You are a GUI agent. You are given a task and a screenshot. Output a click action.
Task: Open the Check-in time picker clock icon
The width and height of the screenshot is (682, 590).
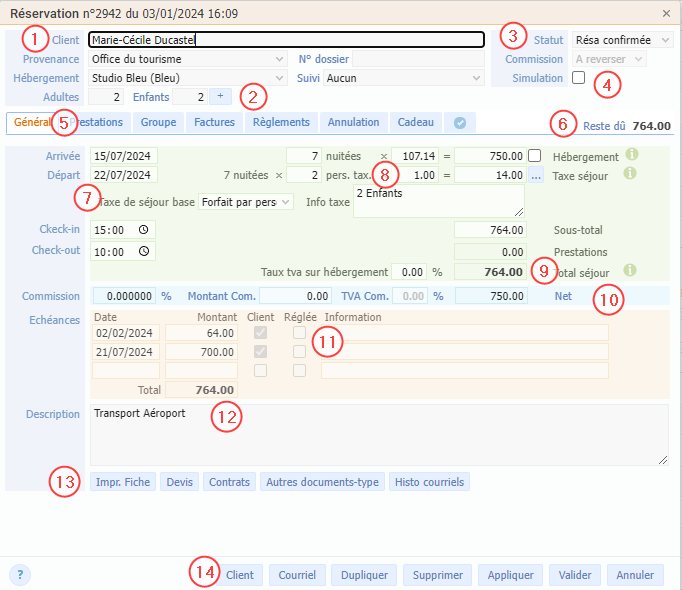(145, 230)
